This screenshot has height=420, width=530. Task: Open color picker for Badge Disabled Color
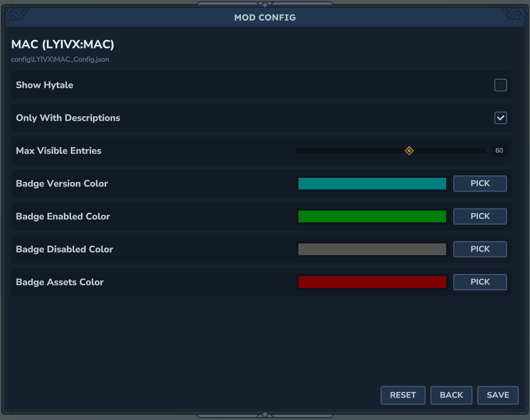point(480,249)
